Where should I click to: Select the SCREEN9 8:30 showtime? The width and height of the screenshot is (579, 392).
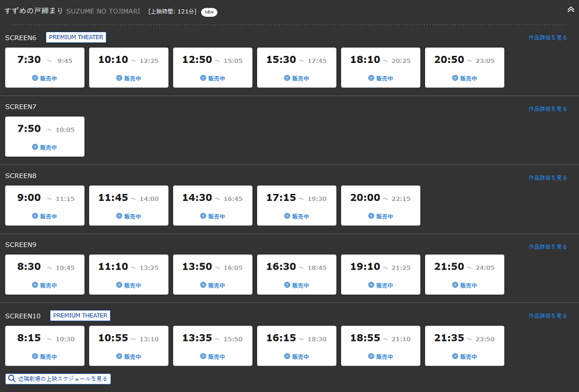coord(45,274)
